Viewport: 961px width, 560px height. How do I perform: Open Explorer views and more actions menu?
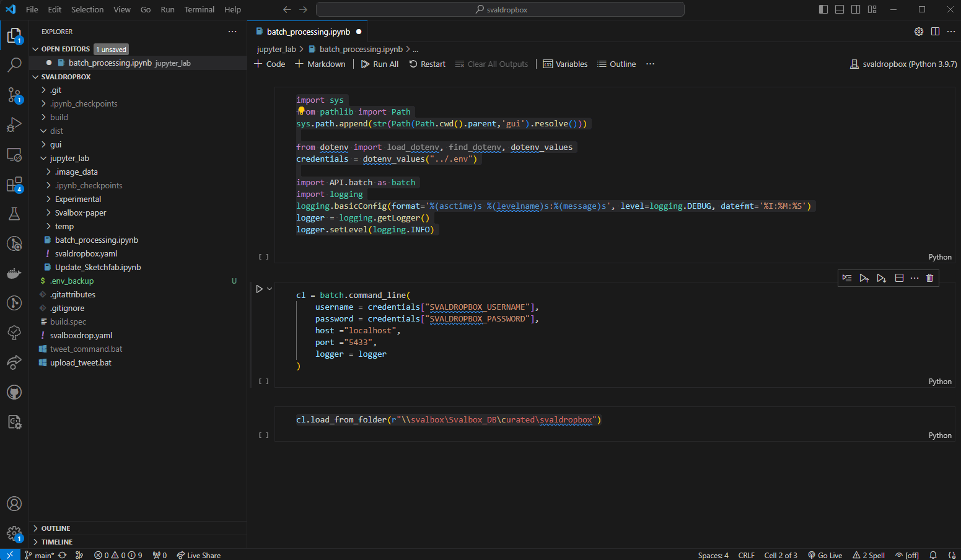232,31
